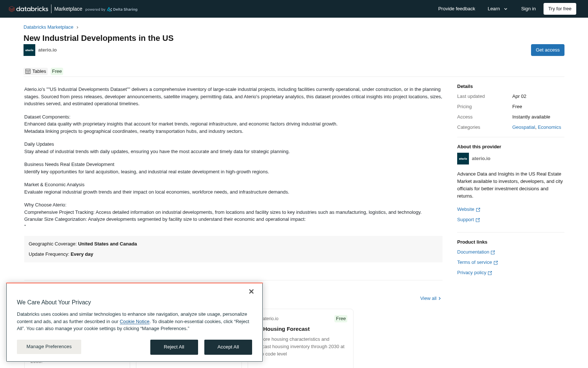Open the Cookie Notice link
The height and width of the screenshot is (368, 588).
click(135, 322)
